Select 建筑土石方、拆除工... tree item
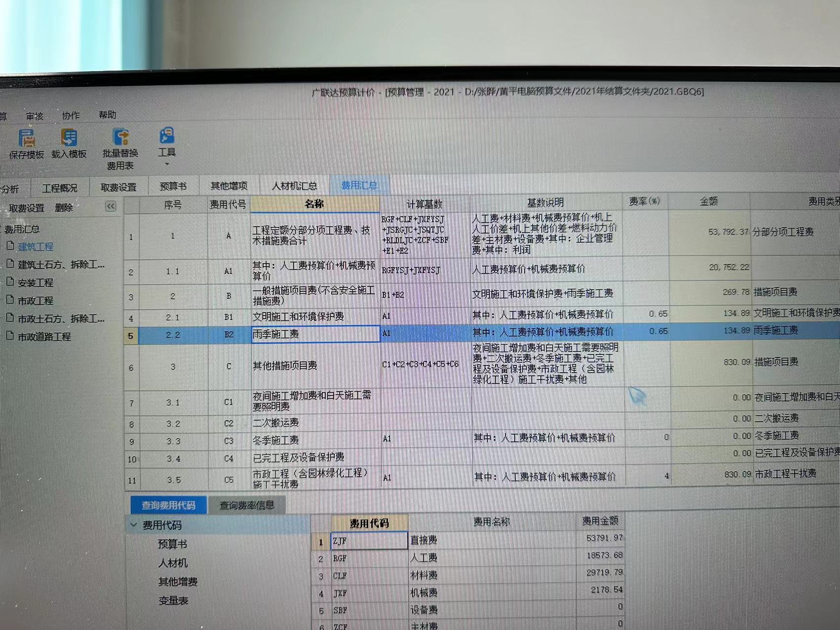 pos(61,265)
